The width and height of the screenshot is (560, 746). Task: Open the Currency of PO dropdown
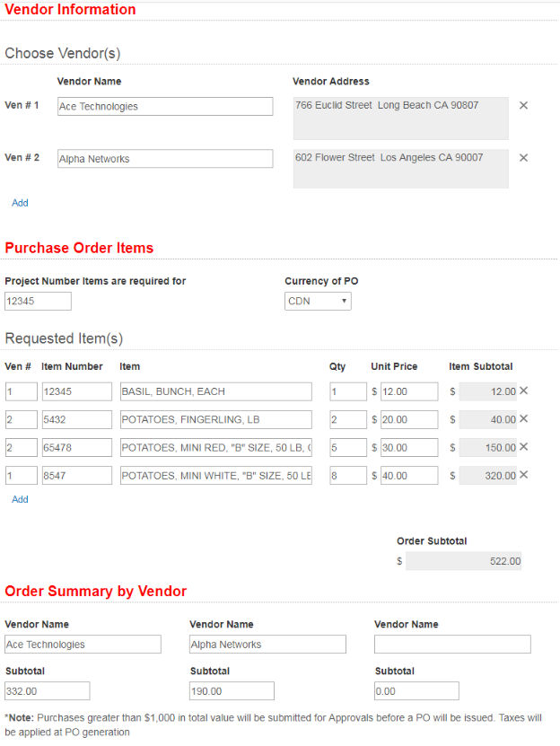pyautogui.click(x=318, y=301)
